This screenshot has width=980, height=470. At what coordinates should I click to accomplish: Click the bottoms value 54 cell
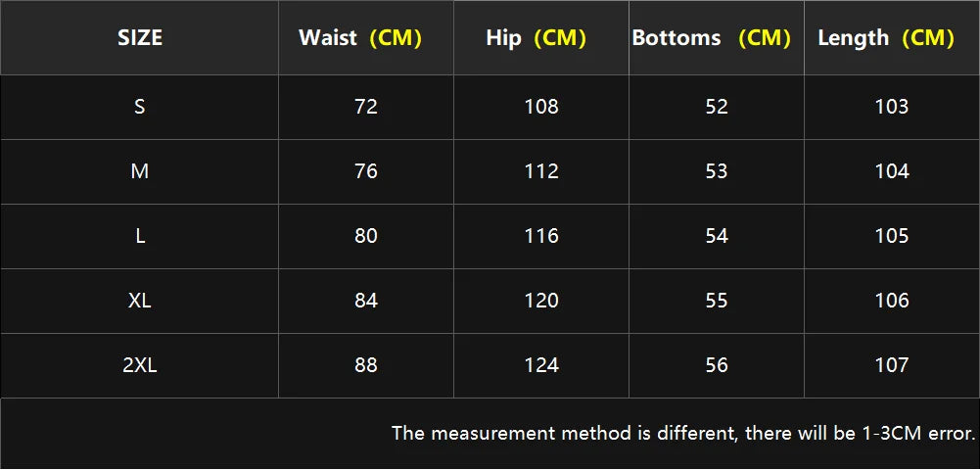717,236
